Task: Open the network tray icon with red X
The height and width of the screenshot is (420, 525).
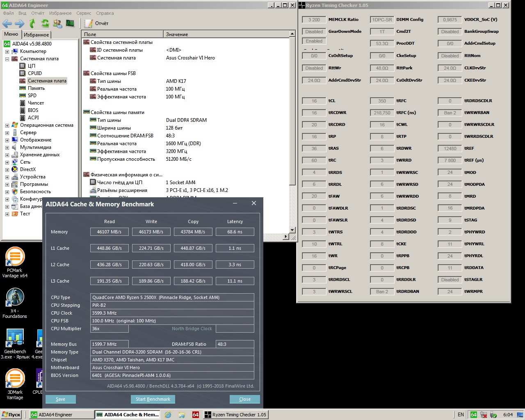Action: (484, 415)
